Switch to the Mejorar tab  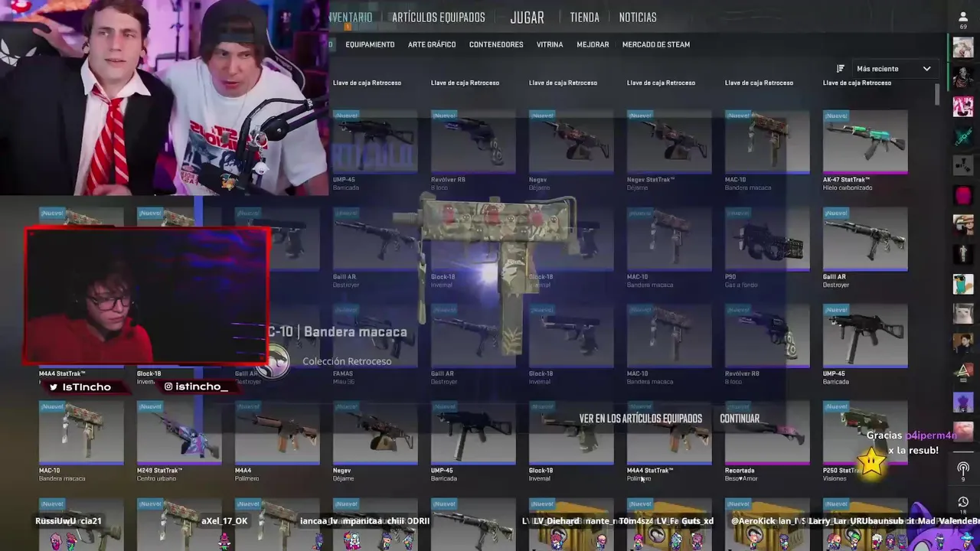click(593, 44)
